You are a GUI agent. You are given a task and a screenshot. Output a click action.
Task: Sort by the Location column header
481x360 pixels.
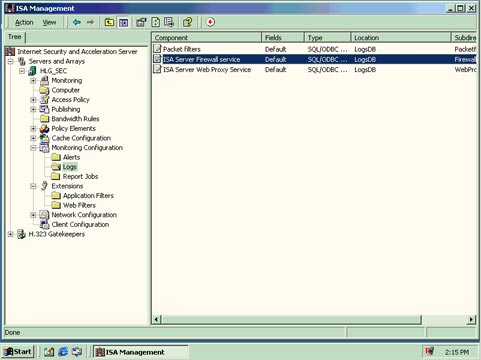401,37
